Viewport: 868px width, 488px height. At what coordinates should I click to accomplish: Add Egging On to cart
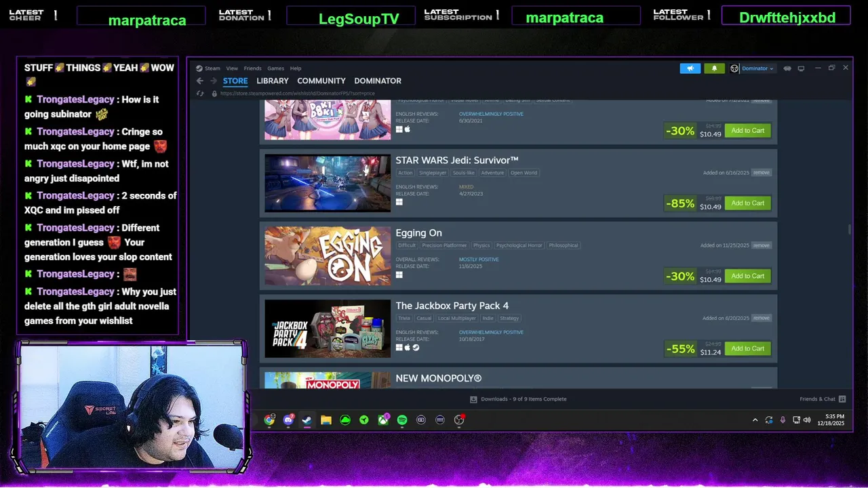(748, 276)
